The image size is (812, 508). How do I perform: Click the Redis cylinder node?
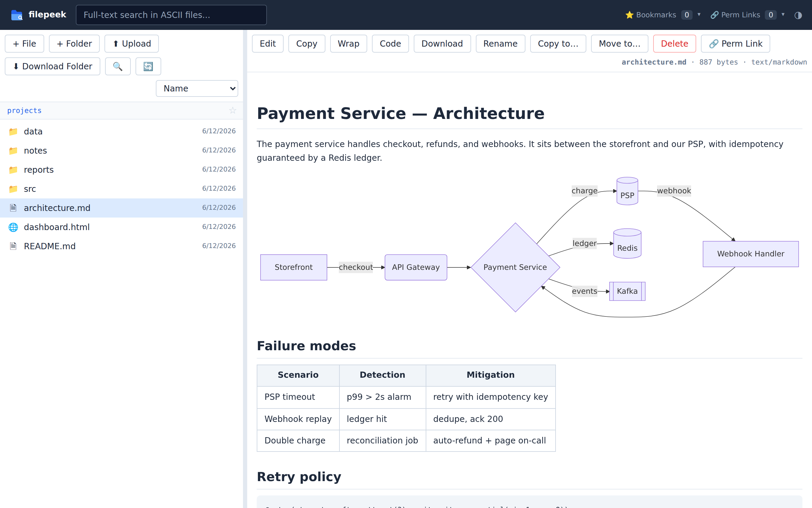tap(627, 244)
